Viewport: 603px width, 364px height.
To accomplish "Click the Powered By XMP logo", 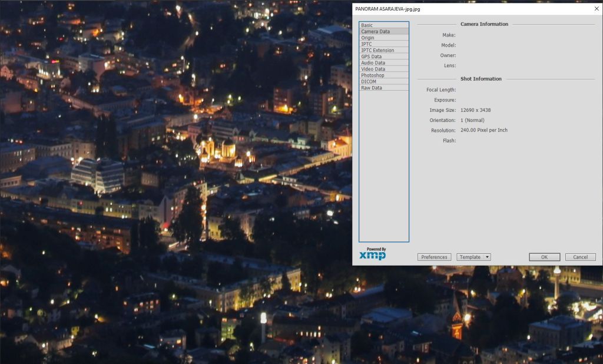I will (373, 254).
